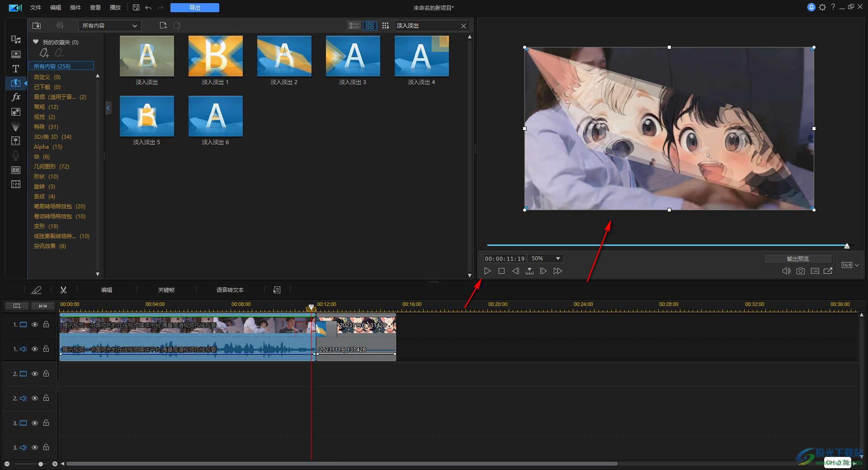Switch library to detail list view
This screenshot has width=868, height=470.
tap(355, 26)
